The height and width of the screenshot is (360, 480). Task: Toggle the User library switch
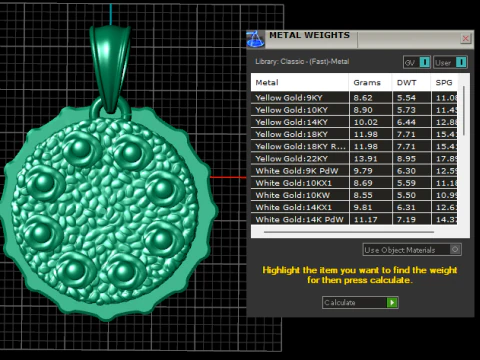[x=450, y=62]
